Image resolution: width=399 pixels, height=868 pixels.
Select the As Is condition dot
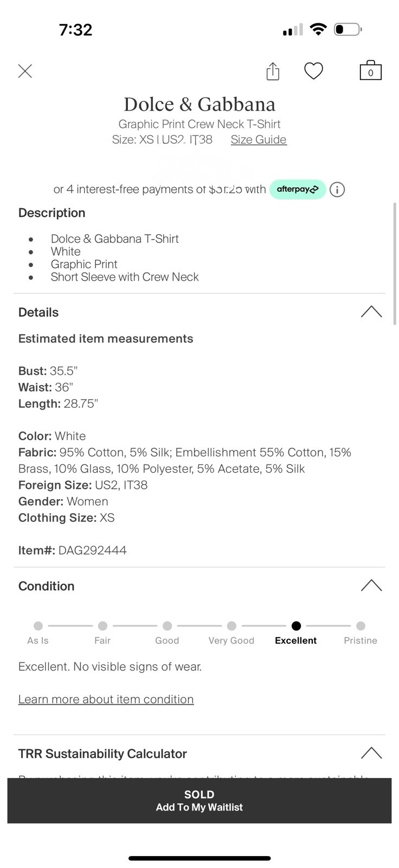(38, 626)
